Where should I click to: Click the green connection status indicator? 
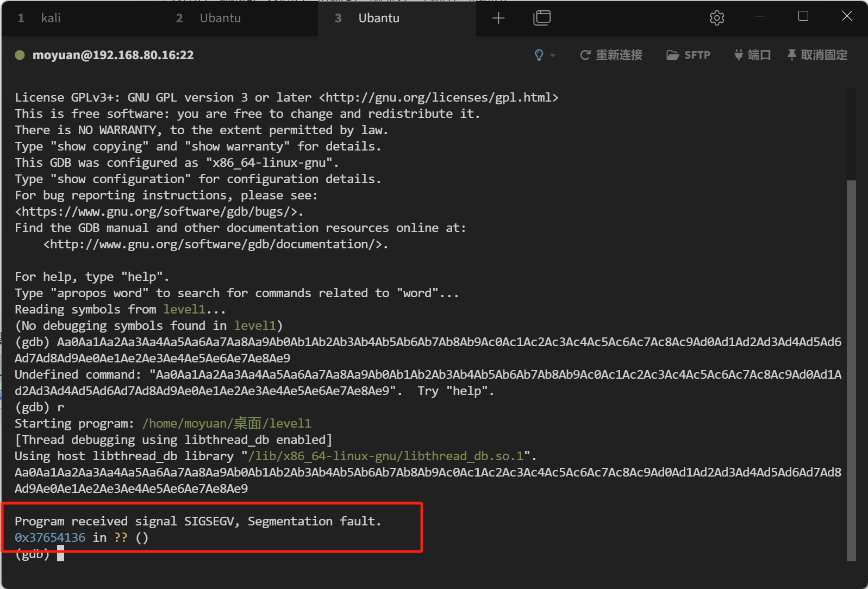[x=20, y=55]
